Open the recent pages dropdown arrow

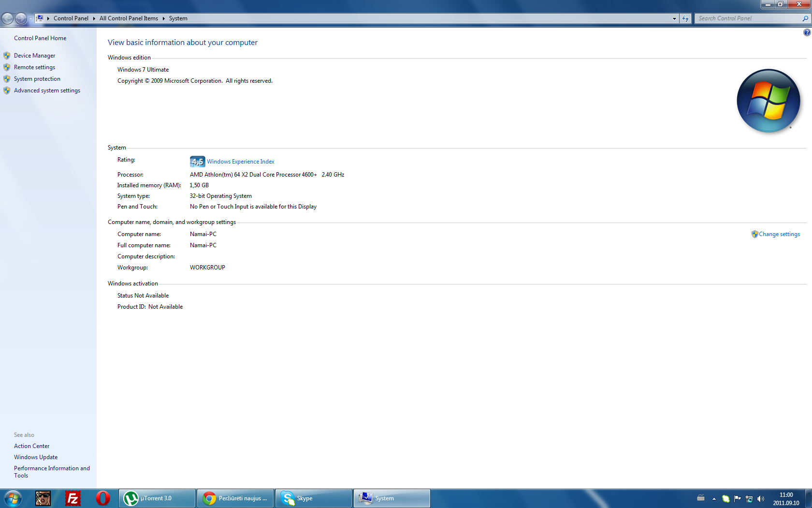pyautogui.click(x=30, y=19)
